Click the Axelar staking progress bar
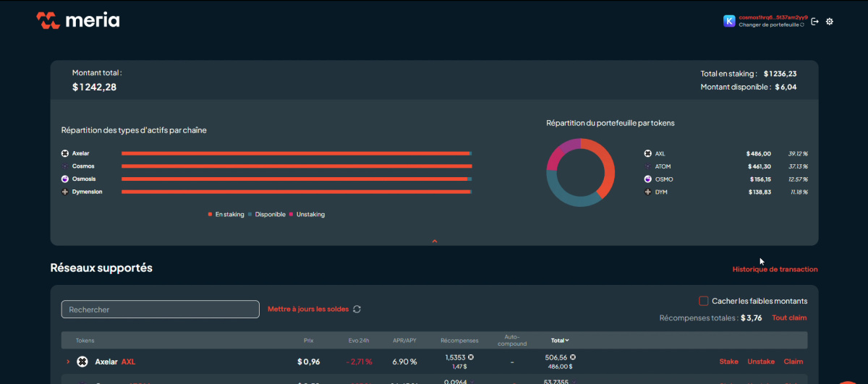The width and height of the screenshot is (868, 384). click(x=297, y=153)
